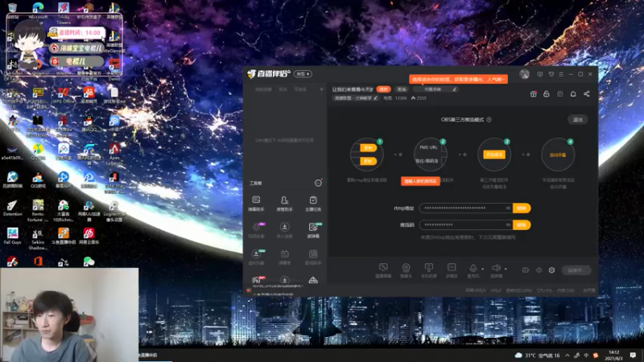The image size is (644, 362).
Task: Click the 中 input method indicator in taskbar
Action: (x=586, y=355)
